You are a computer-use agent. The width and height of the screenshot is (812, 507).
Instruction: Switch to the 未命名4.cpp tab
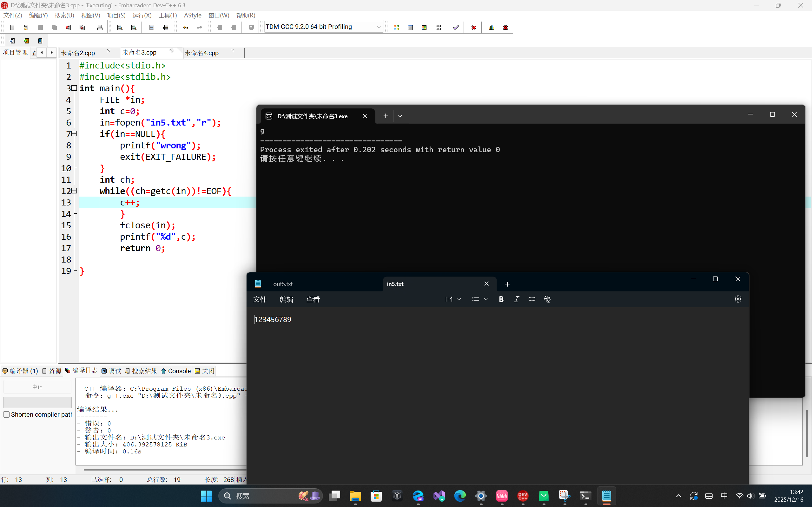coord(202,53)
